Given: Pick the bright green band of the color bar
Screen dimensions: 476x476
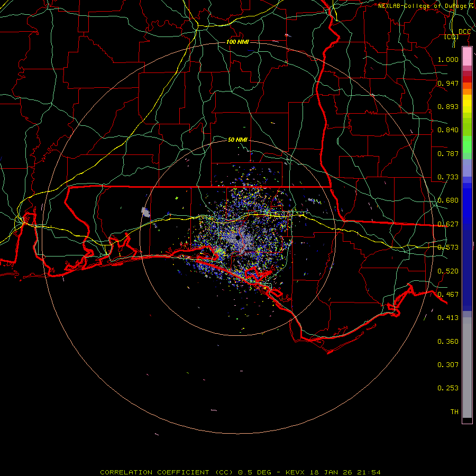Looking at the screenshot, I should (467, 144).
